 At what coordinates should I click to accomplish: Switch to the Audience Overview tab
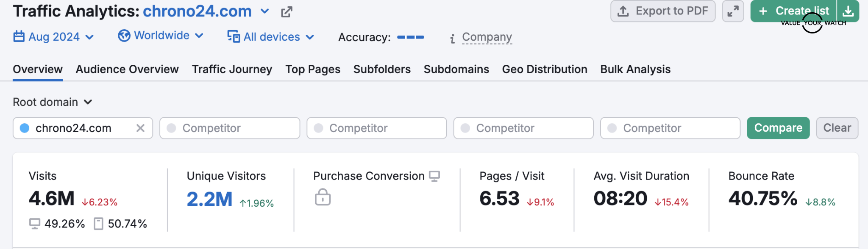pyautogui.click(x=127, y=69)
